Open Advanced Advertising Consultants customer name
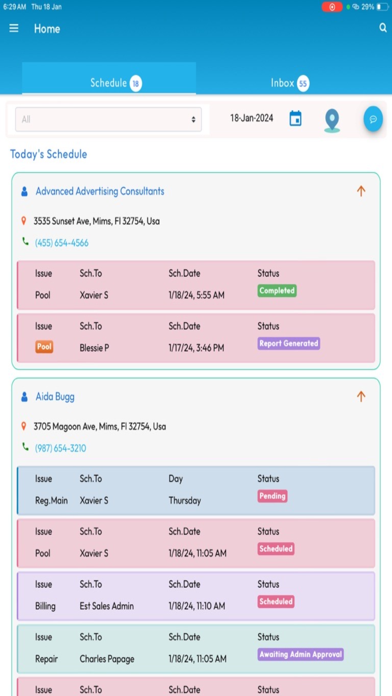The image size is (392, 696). click(x=100, y=191)
